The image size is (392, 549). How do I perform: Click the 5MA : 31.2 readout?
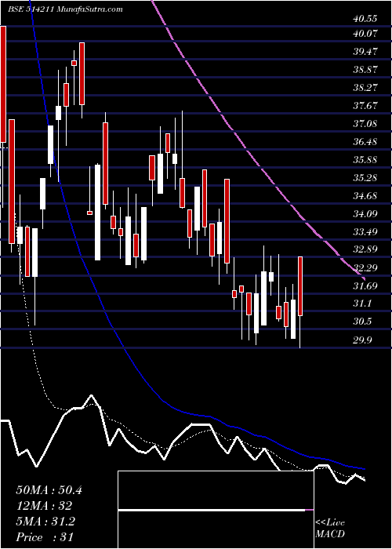[x=45, y=522]
